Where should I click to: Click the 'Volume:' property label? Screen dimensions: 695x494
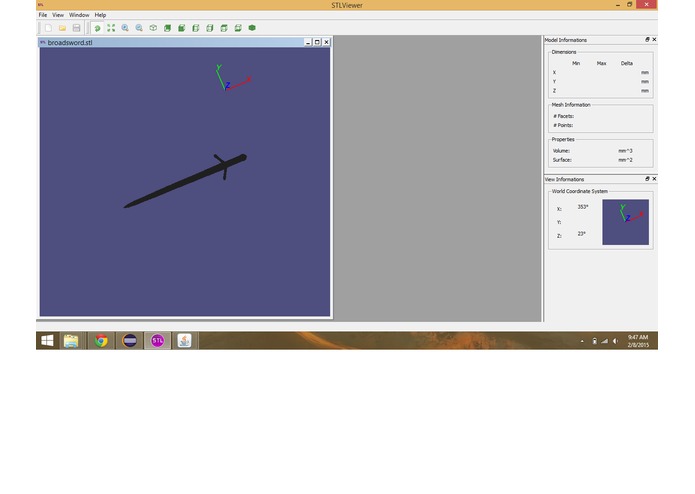pos(561,151)
